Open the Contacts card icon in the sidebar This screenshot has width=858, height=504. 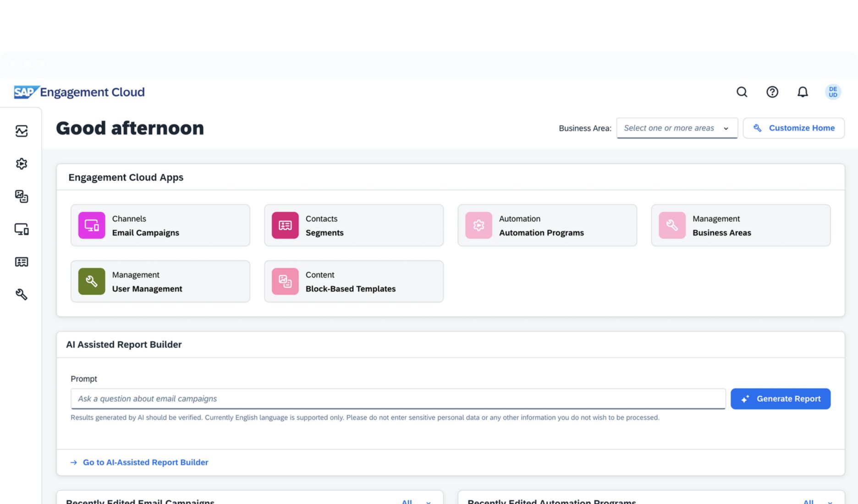click(21, 262)
